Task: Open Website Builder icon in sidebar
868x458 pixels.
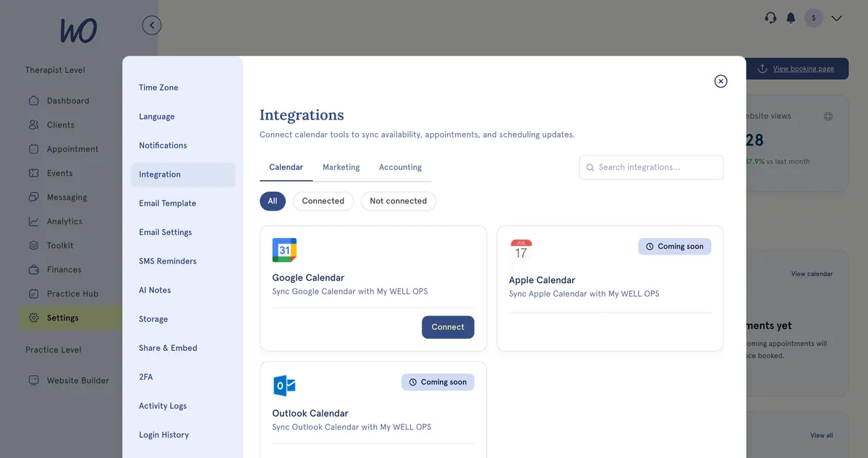Action: [x=34, y=381]
